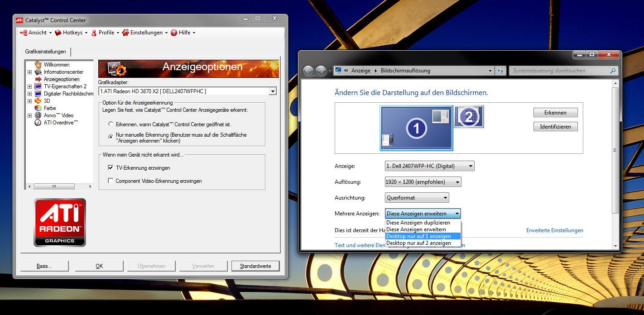This screenshot has width=644, height=315.
Task: Check Component Video-Erkennung erzwingen
Action: pyautogui.click(x=111, y=181)
